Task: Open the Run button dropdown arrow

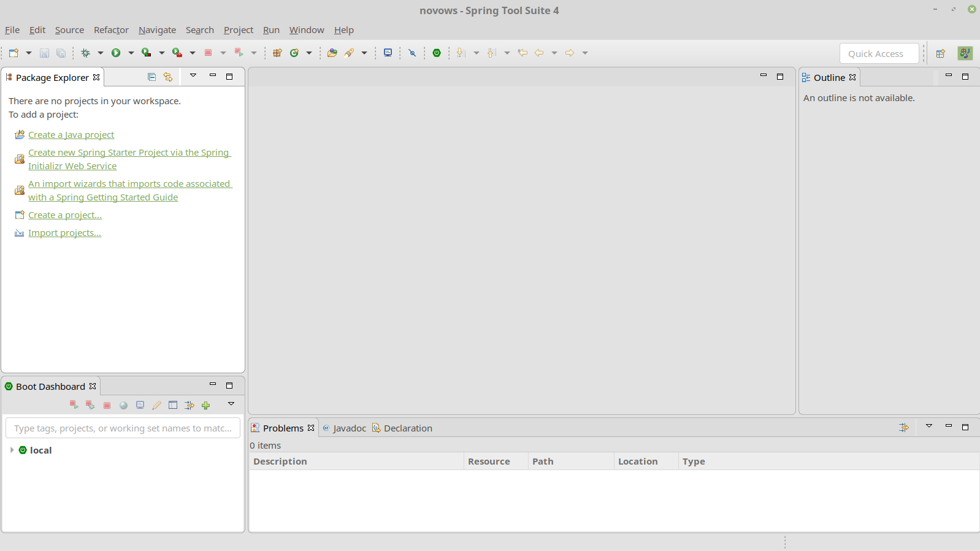Action: [131, 53]
